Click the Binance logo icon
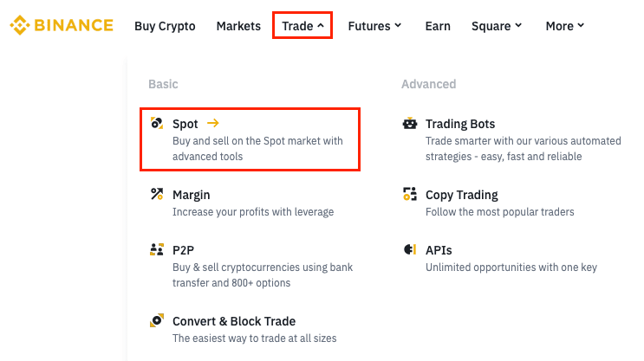Viewport: 644px width, 361px height. pos(20,25)
